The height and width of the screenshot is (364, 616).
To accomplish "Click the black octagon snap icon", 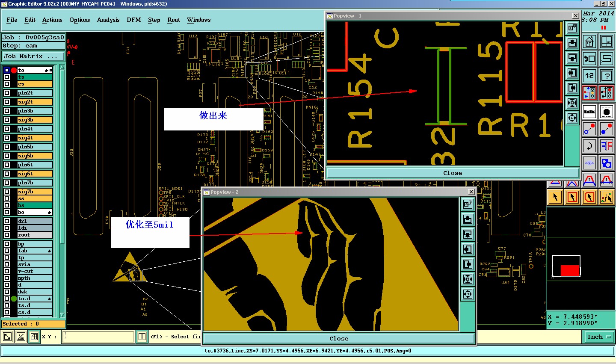I will tap(607, 112).
